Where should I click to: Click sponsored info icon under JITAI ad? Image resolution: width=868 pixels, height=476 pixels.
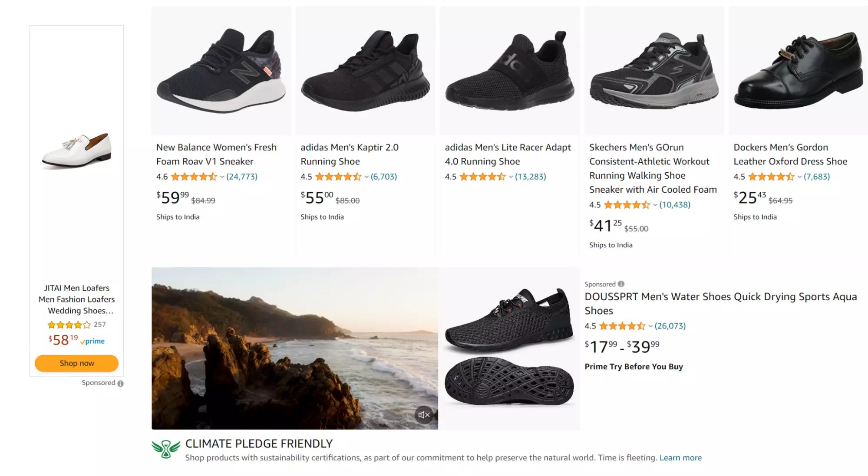(121, 384)
